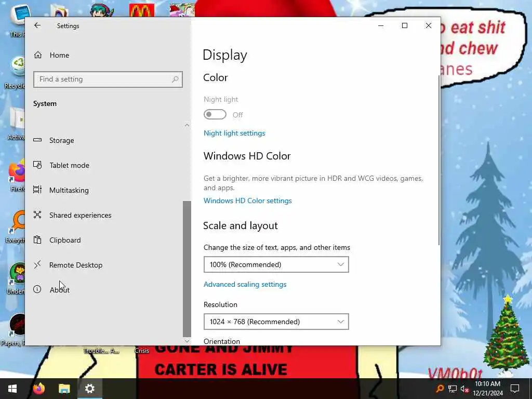Click sidebar scroll up arrow
Screen dimensions: 532x399
point(187,125)
